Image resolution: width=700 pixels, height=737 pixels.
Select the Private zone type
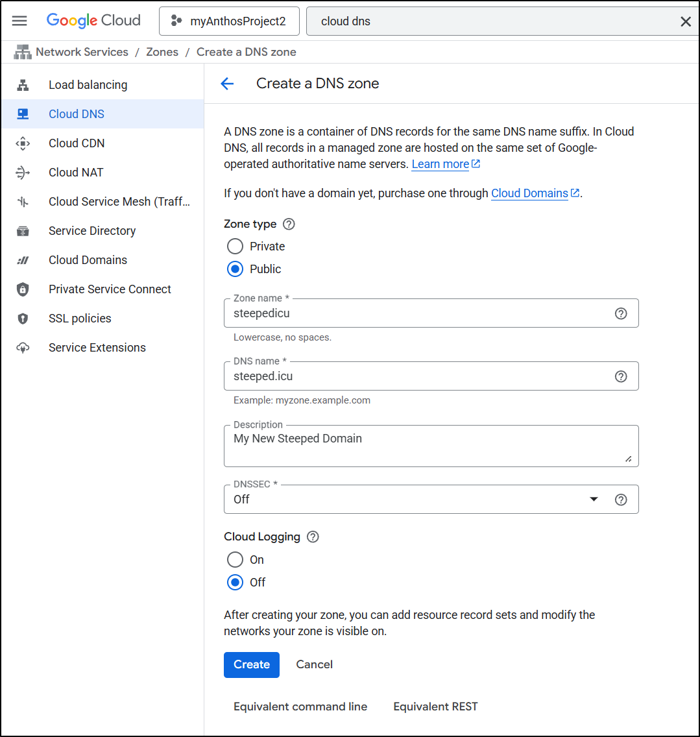235,247
